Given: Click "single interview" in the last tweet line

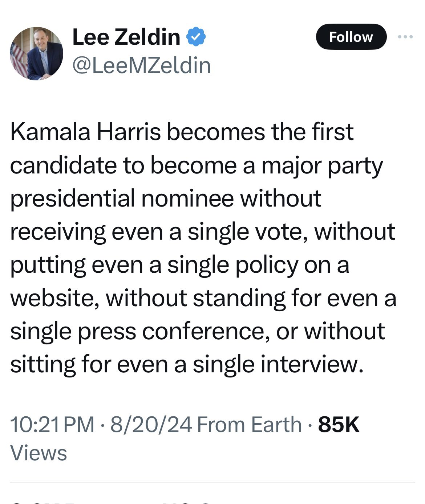Looking at the screenshot, I should point(278,364).
